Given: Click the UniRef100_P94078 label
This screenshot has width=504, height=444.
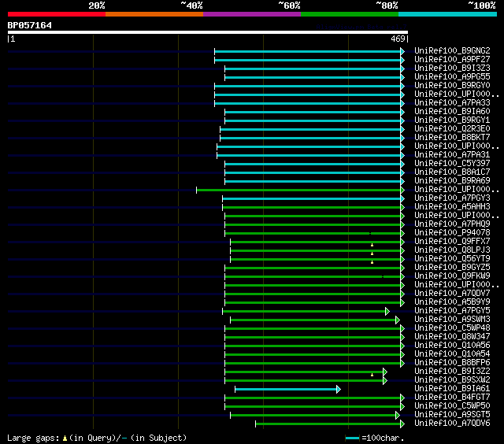Looking at the screenshot, I should coord(452,233).
